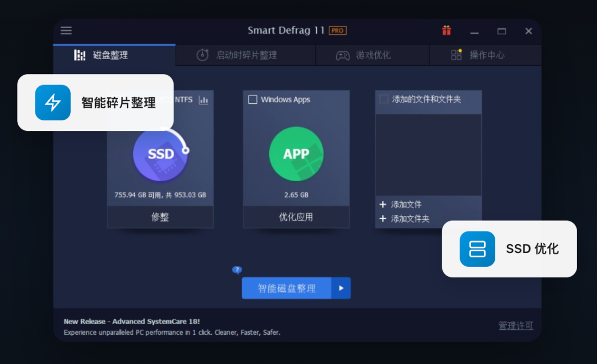Show disk fragmentation chart icon next to NTFS
597x364 pixels.
pyautogui.click(x=203, y=100)
